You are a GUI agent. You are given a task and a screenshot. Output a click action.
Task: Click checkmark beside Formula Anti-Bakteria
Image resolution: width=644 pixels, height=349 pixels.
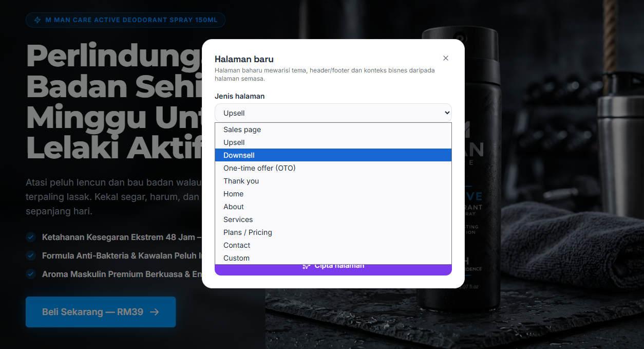[x=31, y=255]
